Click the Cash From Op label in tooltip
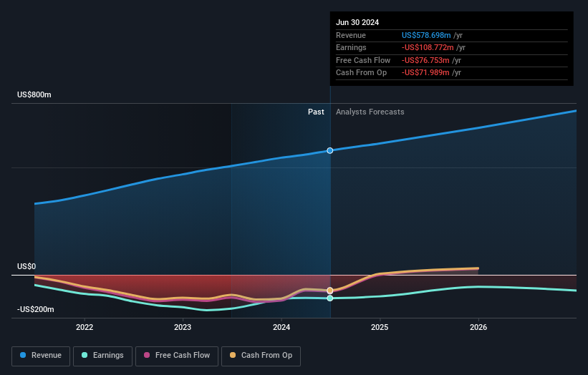This screenshot has height=375, width=588. coord(361,73)
